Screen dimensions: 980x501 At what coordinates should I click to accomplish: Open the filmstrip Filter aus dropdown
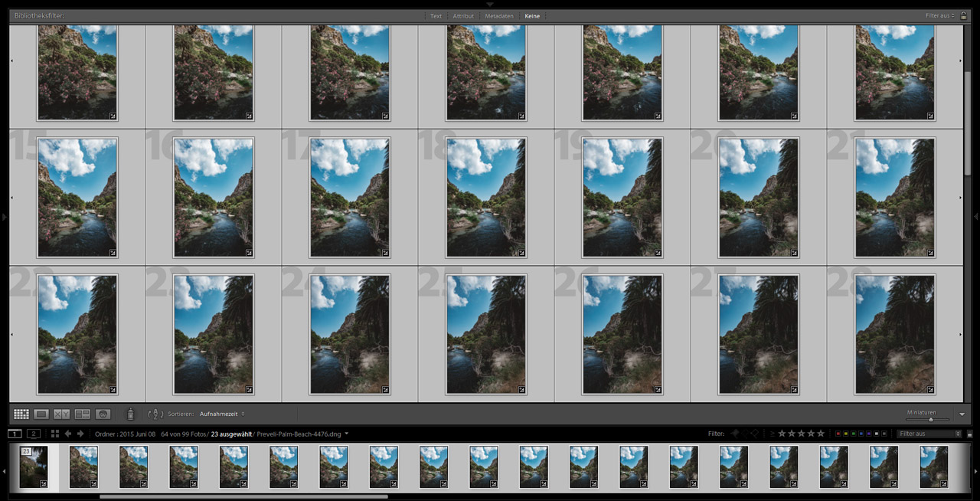coord(929,434)
